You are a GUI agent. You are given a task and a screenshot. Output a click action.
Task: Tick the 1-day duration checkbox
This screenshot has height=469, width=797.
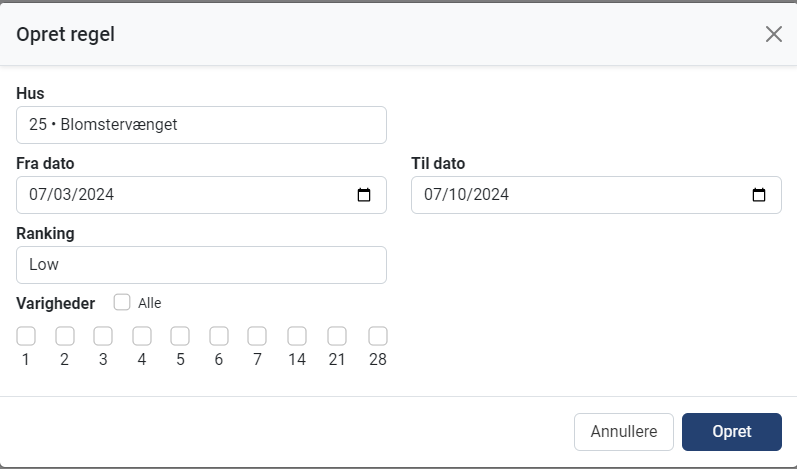[x=26, y=336]
